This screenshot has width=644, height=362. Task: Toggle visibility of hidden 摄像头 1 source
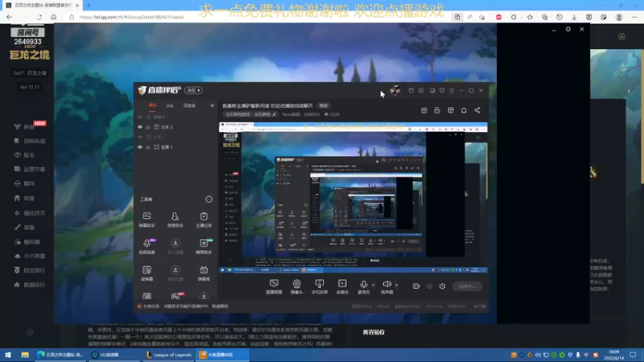140,117
